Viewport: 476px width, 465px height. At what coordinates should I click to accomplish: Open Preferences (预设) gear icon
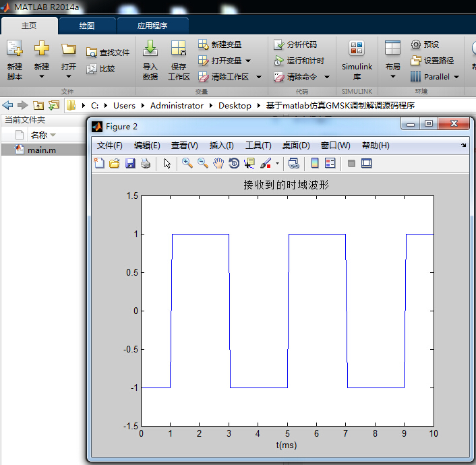(415, 44)
